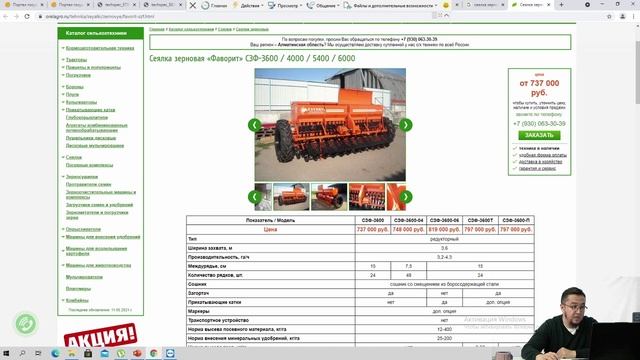The height and width of the screenshot is (360, 640).
Task: Switch to the third browser tab
Action: 116,5
